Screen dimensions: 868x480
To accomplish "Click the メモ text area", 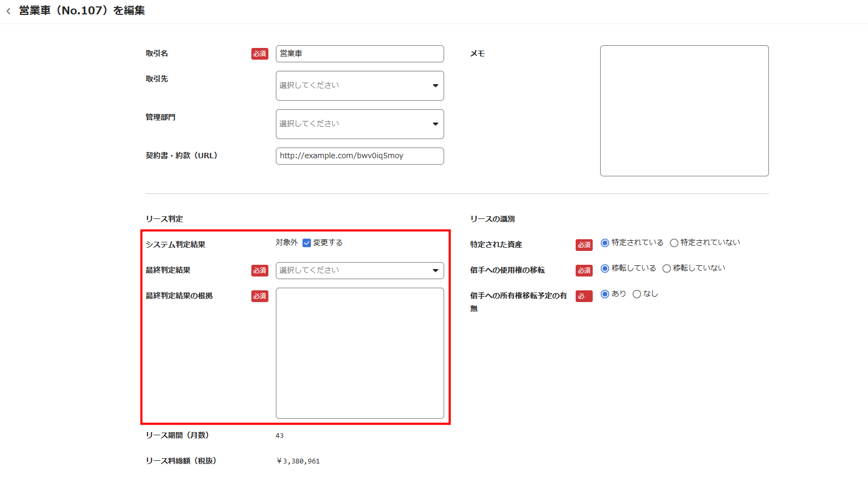I will point(684,111).
